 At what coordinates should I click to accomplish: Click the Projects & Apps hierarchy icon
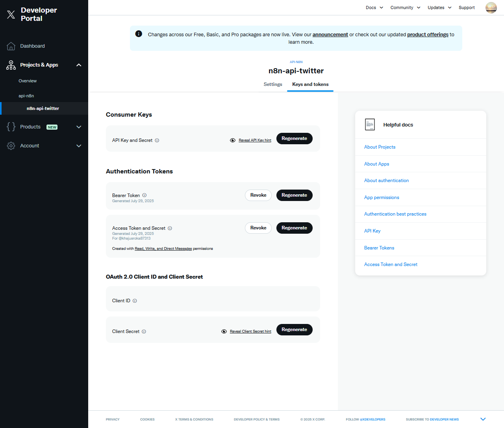pyautogui.click(x=11, y=65)
